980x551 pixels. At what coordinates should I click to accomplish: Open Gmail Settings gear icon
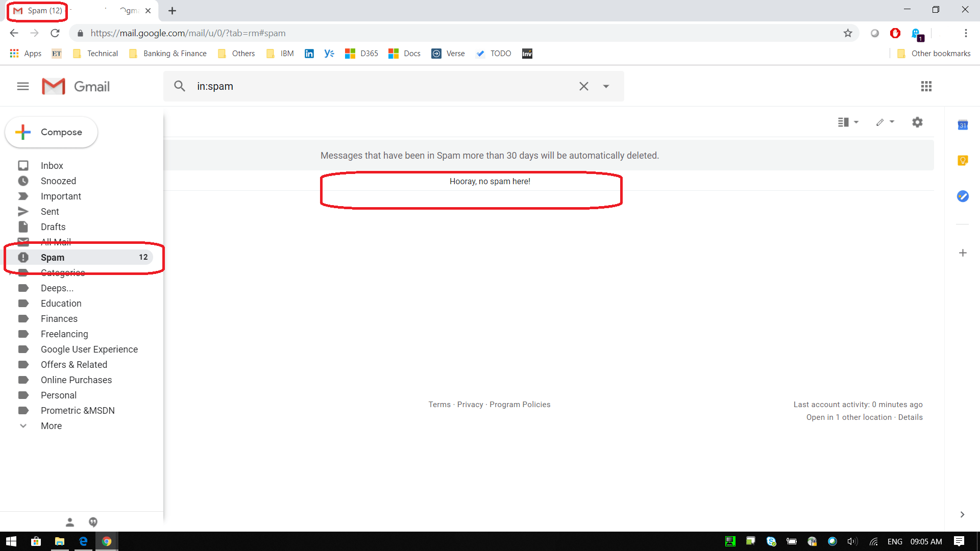pyautogui.click(x=917, y=122)
